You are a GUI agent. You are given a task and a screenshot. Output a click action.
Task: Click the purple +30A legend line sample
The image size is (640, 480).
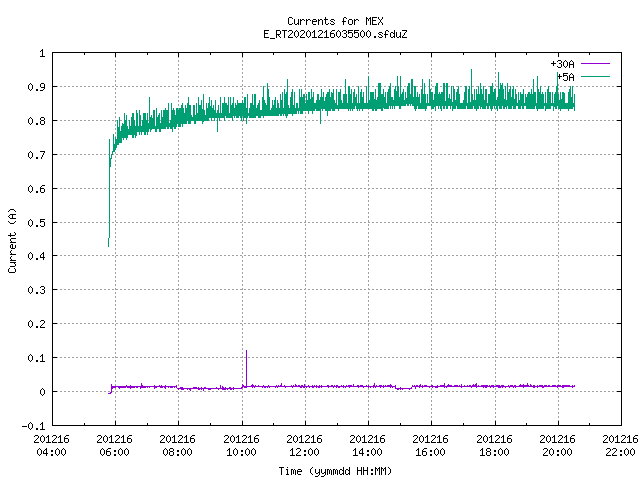point(596,64)
